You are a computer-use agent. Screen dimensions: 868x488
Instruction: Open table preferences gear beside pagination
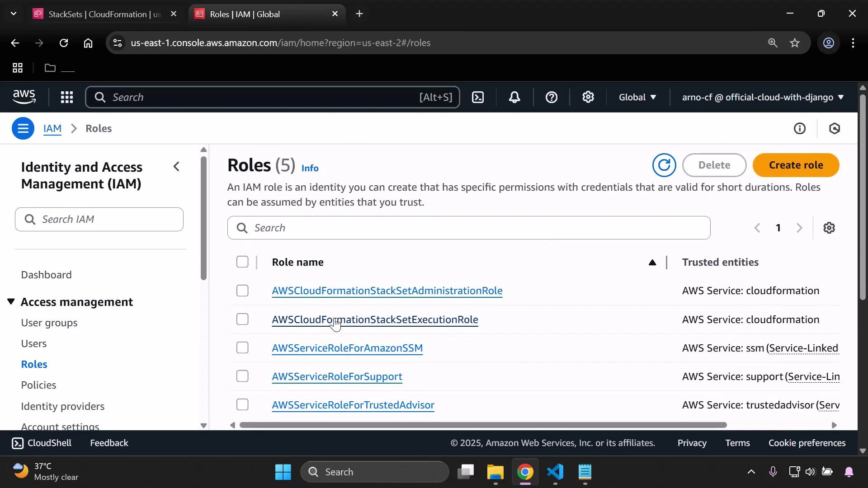point(830,228)
